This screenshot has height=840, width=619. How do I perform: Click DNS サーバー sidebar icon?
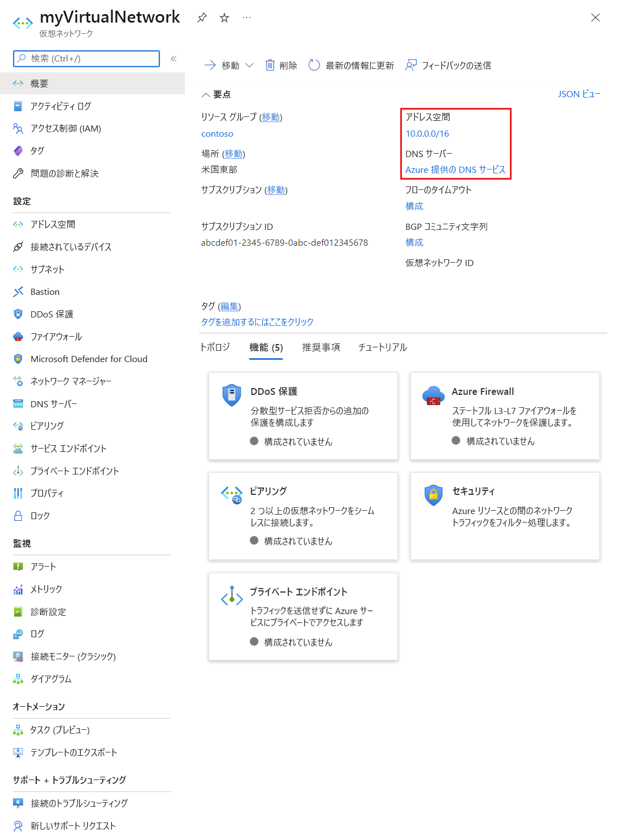[18, 404]
